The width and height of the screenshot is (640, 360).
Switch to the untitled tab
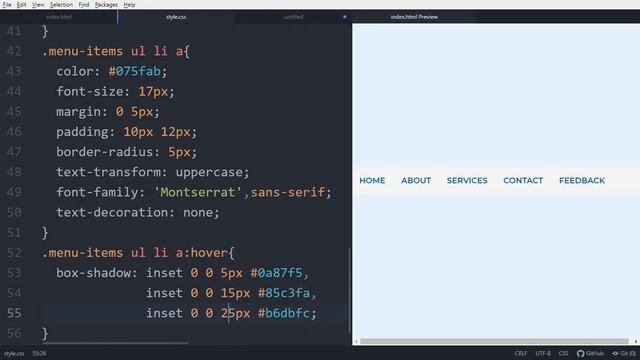pos(293,17)
